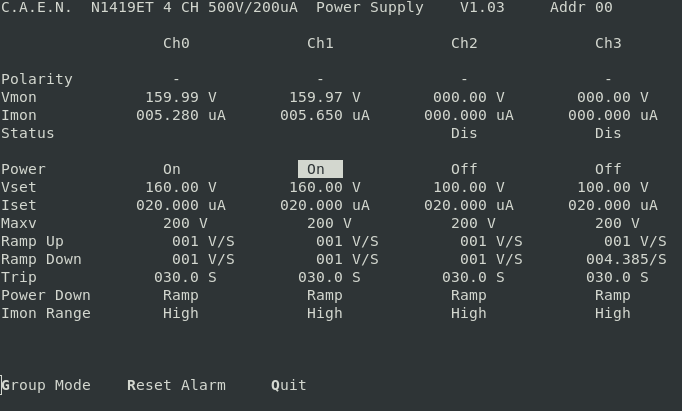Click Ch0 Imon reading 005.280 uA
The height and width of the screenshot is (411, 682).
[x=181, y=115]
